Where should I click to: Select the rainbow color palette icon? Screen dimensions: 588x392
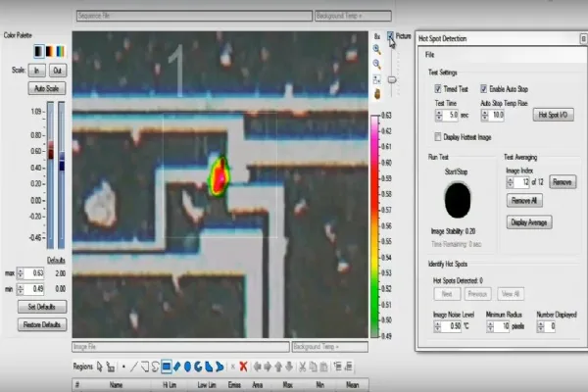pyautogui.click(x=60, y=51)
